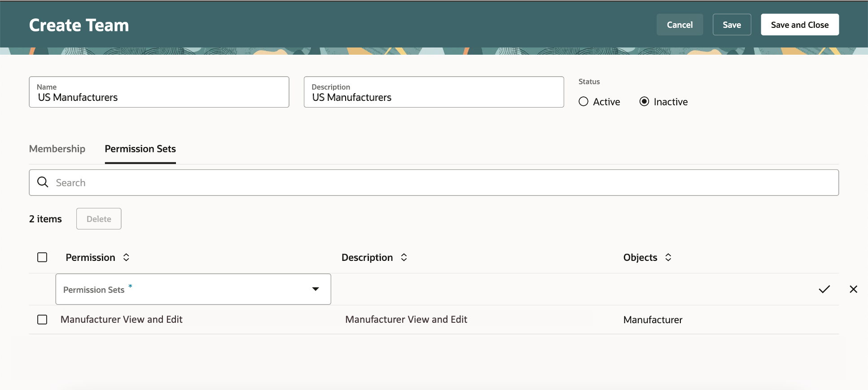Sort the Objects column
The width and height of the screenshot is (868, 390).
pyautogui.click(x=668, y=257)
